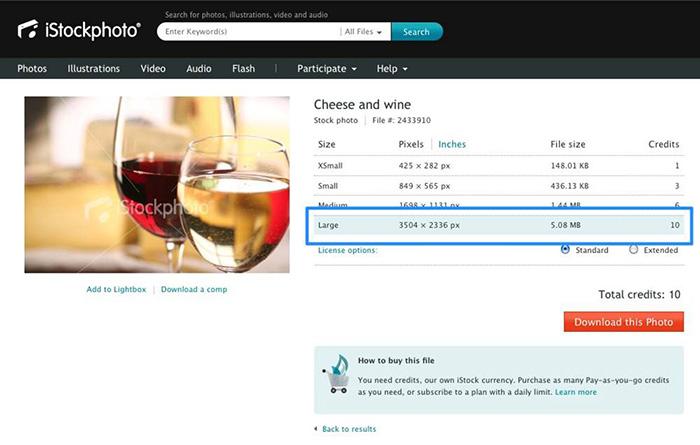Open the Photos navigation item
Screen dimensions: 700x445
32,69
